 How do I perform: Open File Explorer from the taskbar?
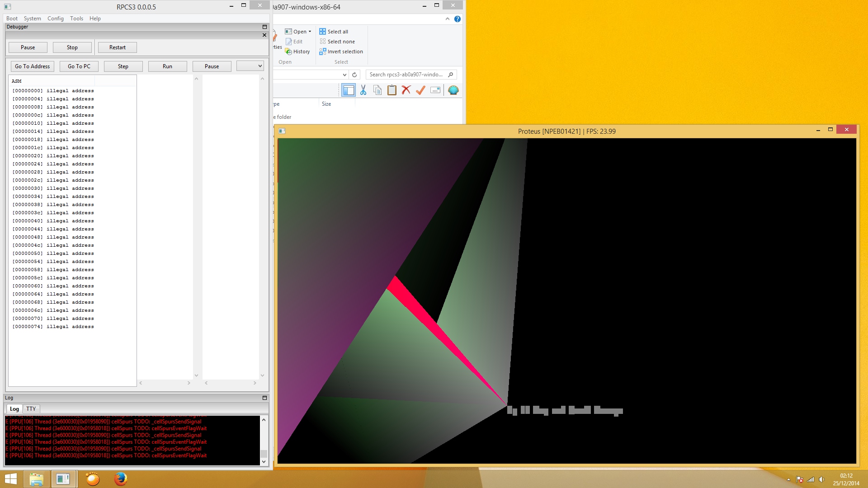(36, 479)
